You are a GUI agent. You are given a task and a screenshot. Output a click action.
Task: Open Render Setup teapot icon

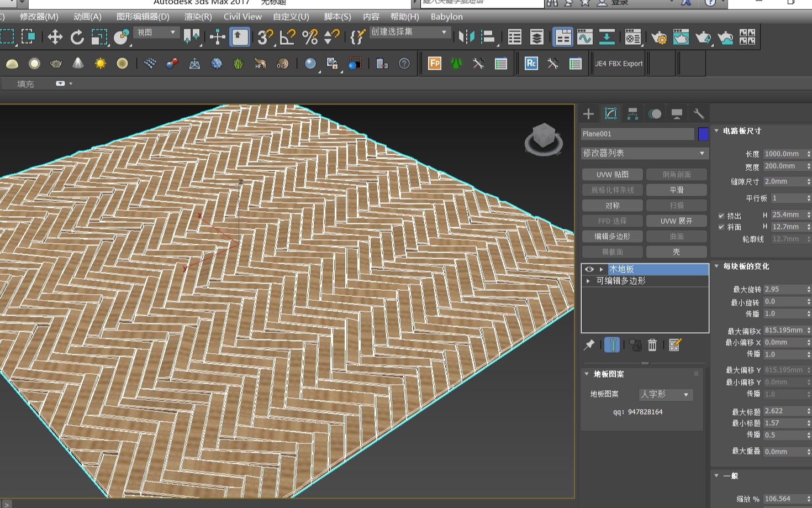point(658,37)
